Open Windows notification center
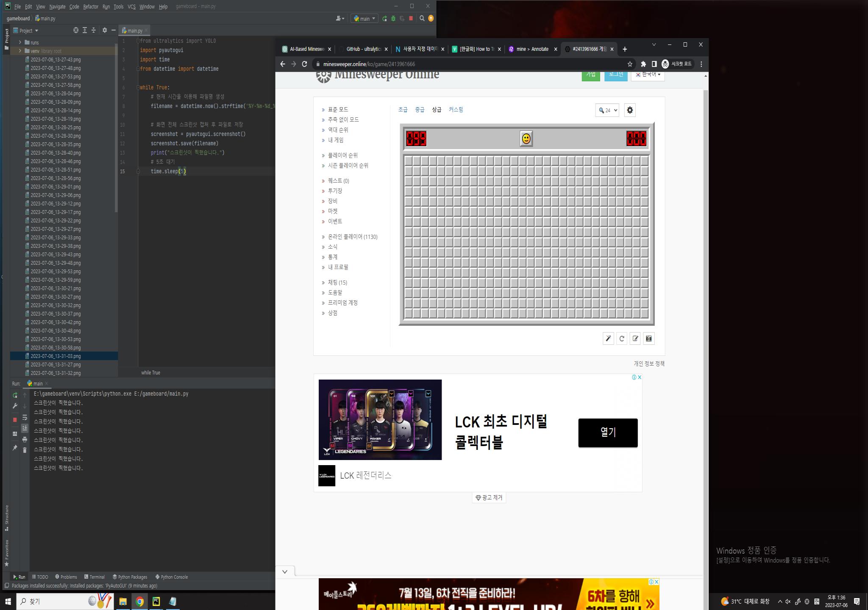Image resolution: width=868 pixels, height=610 pixels. tap(857, 602)
